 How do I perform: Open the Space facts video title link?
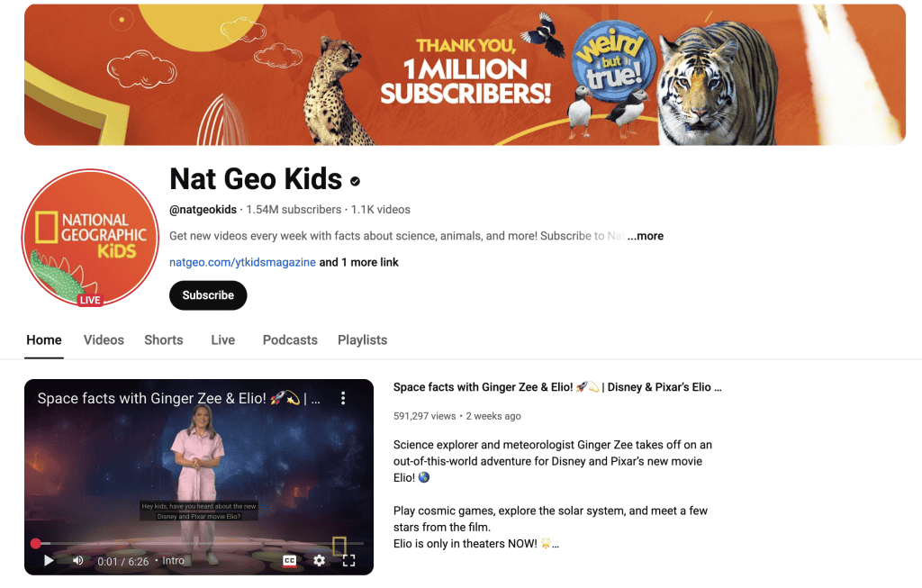pos(557,387)
